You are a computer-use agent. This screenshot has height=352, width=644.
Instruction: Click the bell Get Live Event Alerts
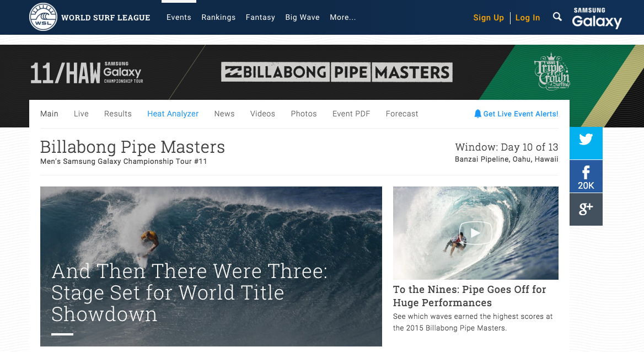(516, 114)
